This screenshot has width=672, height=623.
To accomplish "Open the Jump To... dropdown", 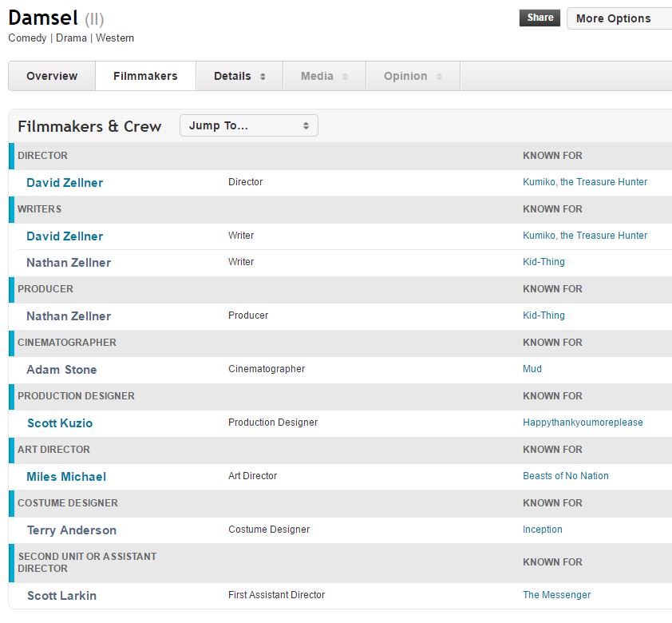I will point(248,125).
